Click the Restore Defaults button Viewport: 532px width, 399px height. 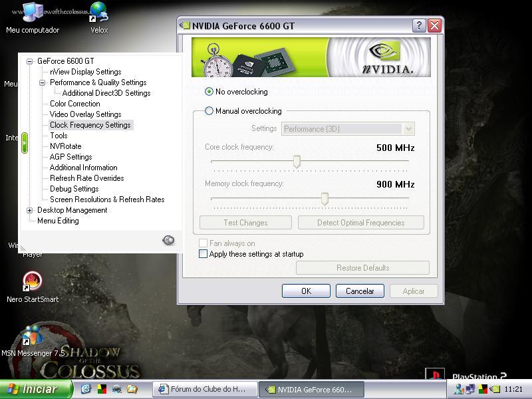[362, 268]
